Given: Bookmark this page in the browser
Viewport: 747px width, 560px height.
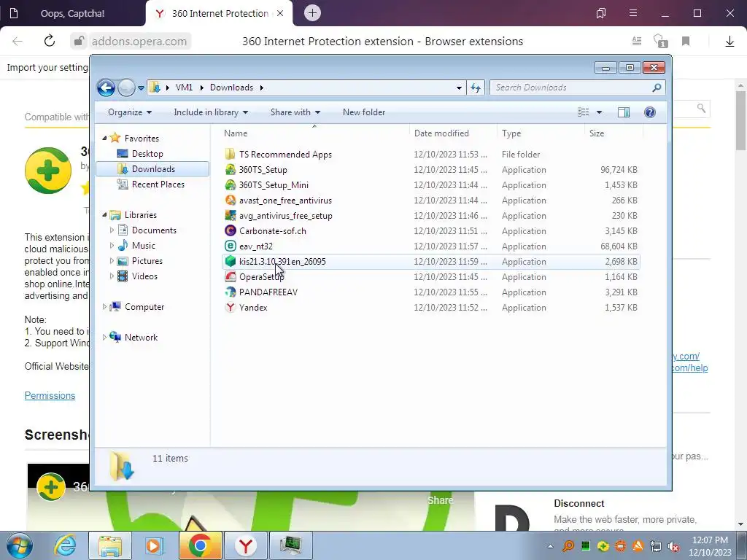Looking at the screenshot, I should pyautogui.click(x=686, y=42).
